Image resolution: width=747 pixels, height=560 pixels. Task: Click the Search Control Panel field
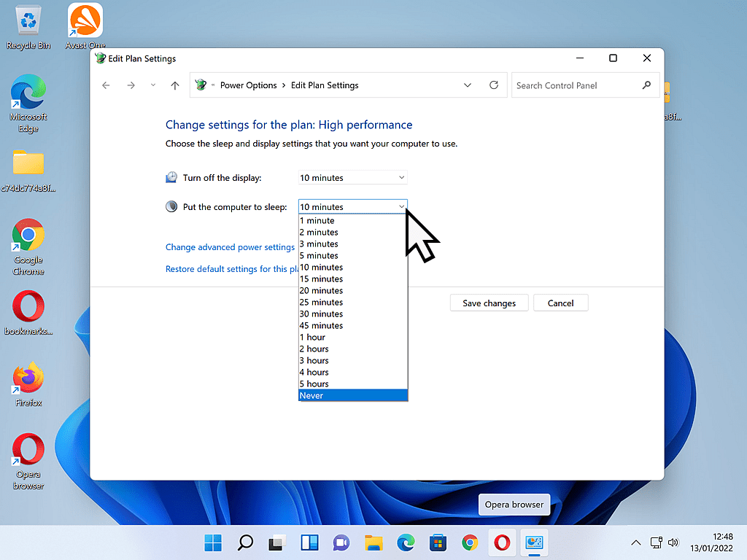[576, 85]
